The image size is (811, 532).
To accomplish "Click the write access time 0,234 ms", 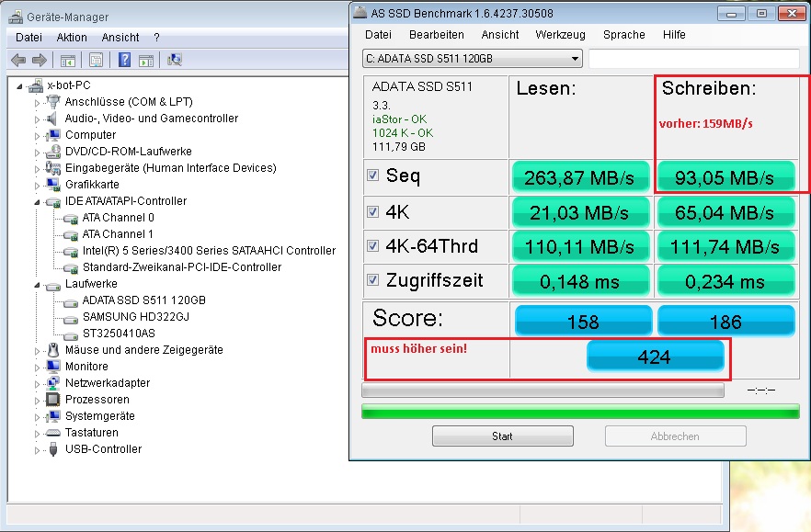I will [x=725, y=281].
